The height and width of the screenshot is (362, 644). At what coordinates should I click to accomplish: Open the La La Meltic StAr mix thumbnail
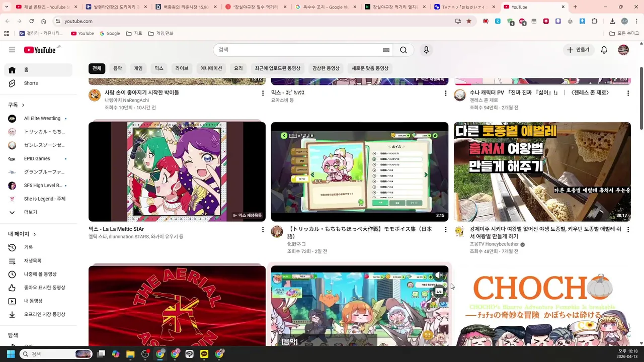(x=177, y=172)
